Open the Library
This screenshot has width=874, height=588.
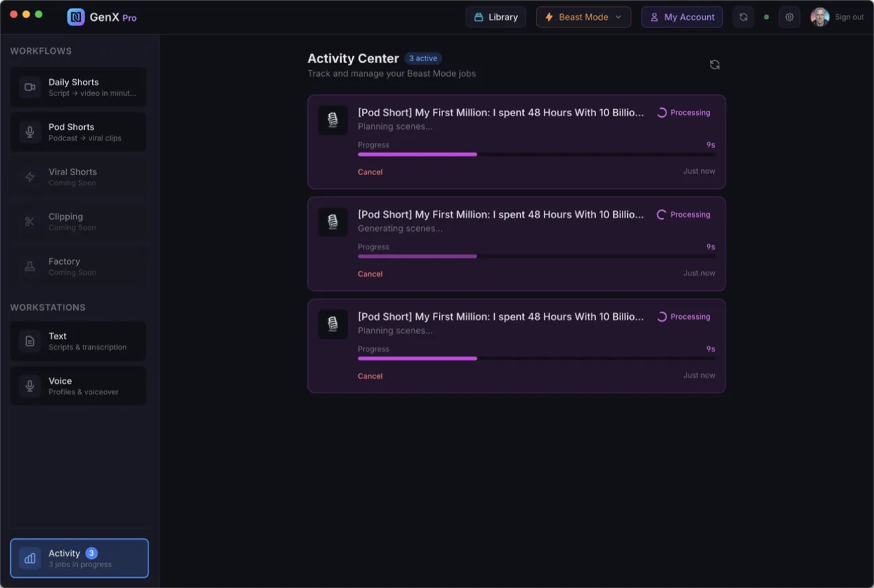(495, 17)
